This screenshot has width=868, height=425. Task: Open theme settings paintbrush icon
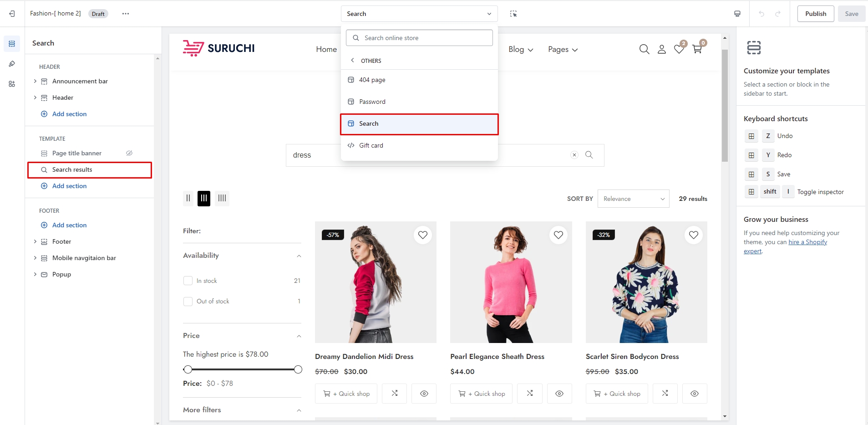[x=12, y=64]
